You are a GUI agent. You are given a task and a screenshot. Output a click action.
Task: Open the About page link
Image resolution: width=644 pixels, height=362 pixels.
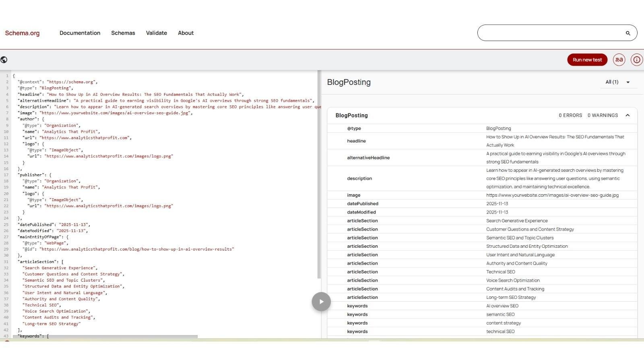coord(186,33)
